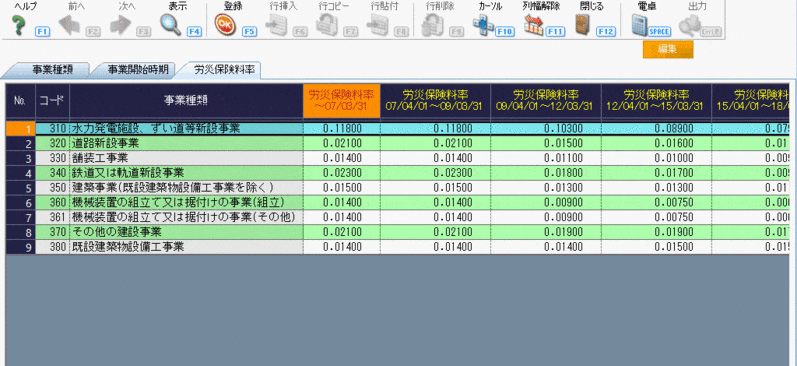This screenshot has width=797, height=366.
Task: Select the 機械装置の組立て又は据付けの事業(その他) cell
Action: click(x=186, y=217)
